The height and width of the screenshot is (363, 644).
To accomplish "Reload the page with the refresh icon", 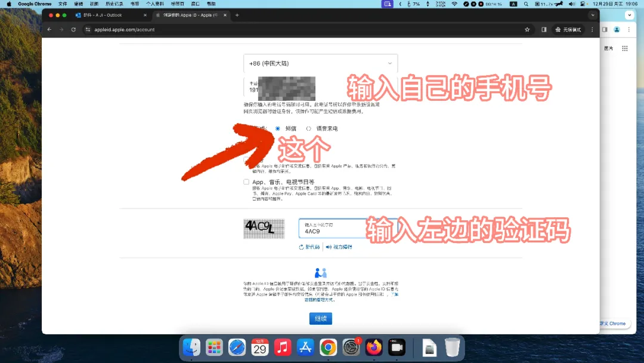I will click(x=73, y=29).
